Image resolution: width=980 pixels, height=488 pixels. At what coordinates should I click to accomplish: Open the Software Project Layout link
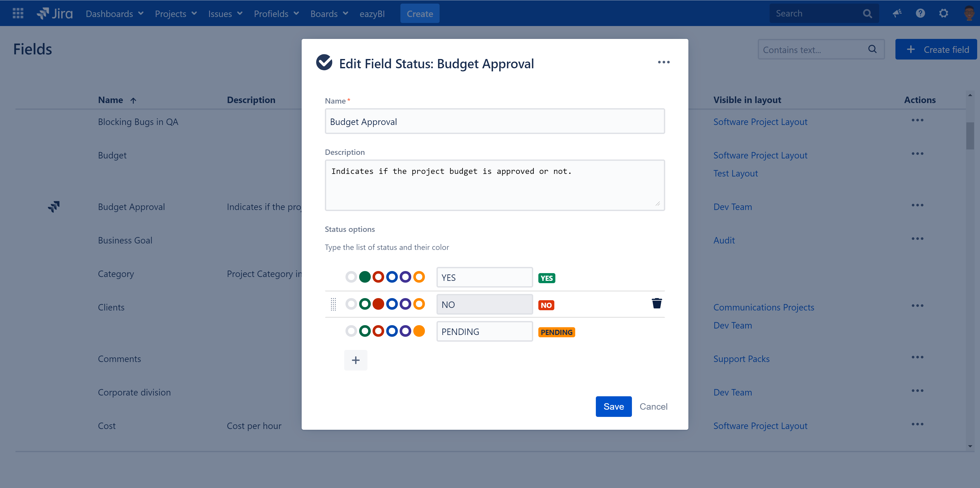pyautogui.click(x=760, y=122)
